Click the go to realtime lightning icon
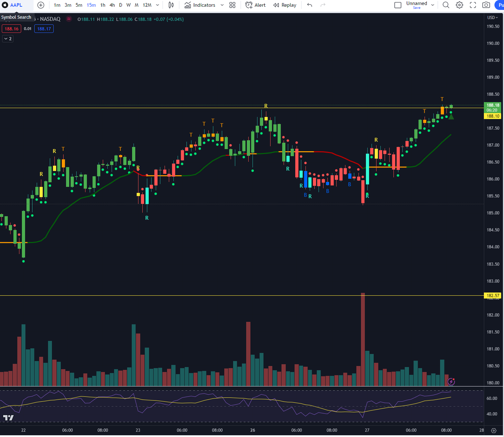Viewport: 504px width, 437px height. pos(451,382)
